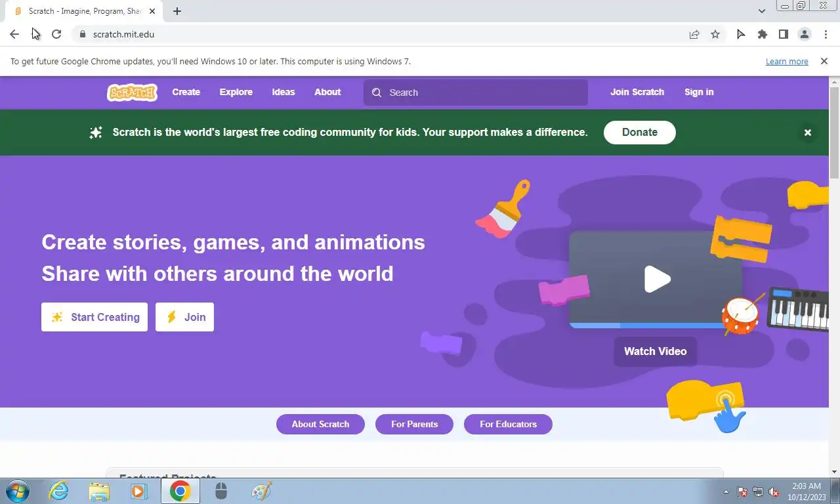Viewport: 840px width, 504px height.
Task: Go back in browser history
Action: coord(14,34)
